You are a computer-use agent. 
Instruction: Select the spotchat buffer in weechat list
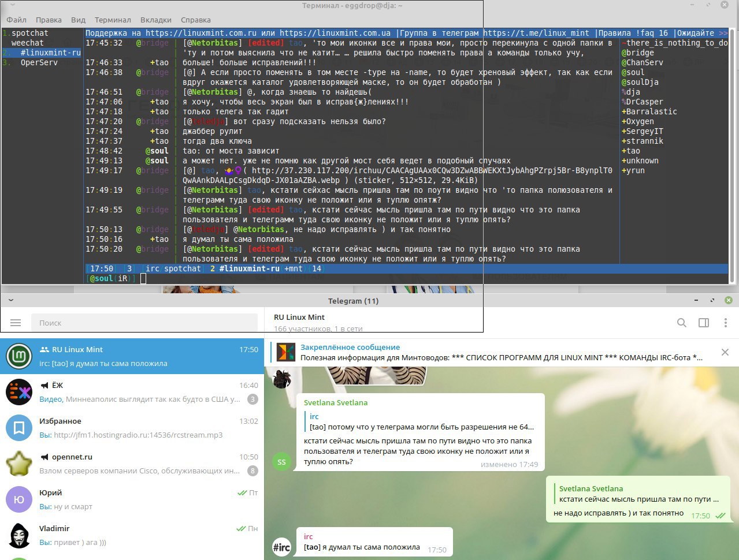(x=30, y=33)
